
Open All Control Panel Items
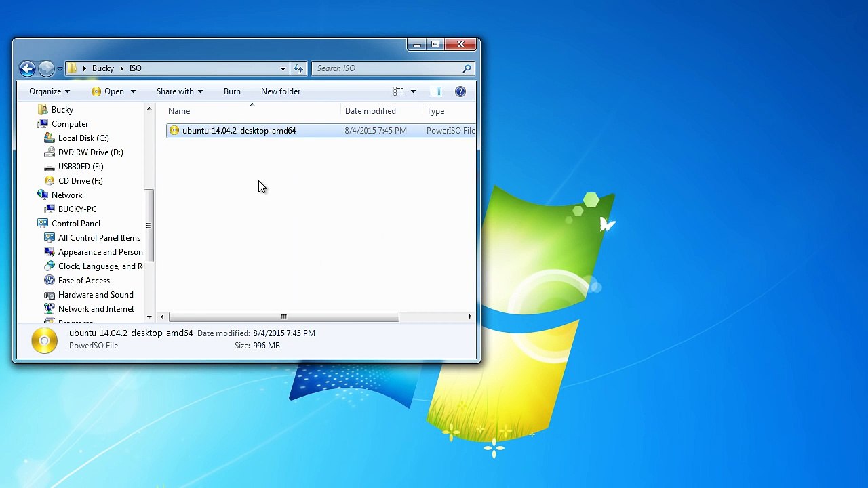pos(99,238)
